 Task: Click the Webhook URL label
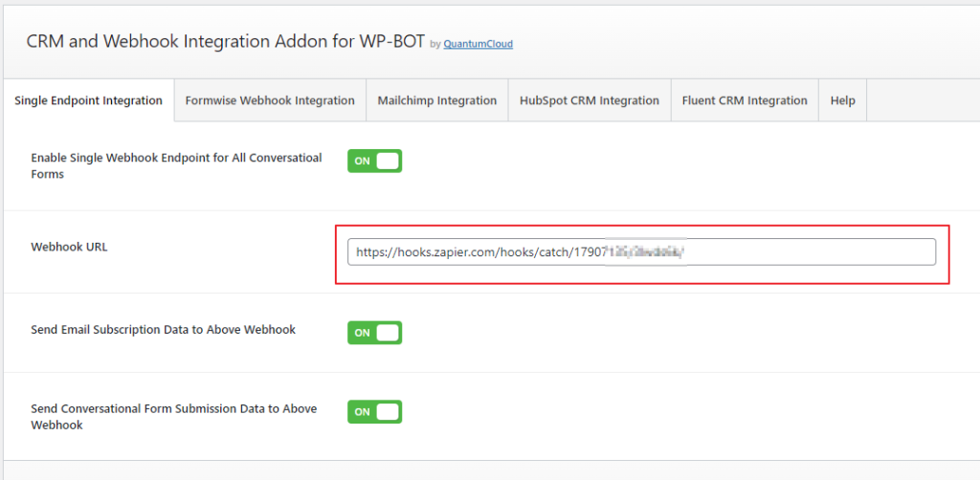[69, 247]
